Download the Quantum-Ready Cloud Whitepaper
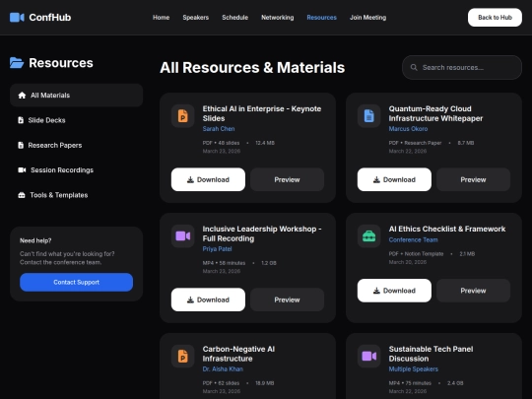 pos(394,179)
